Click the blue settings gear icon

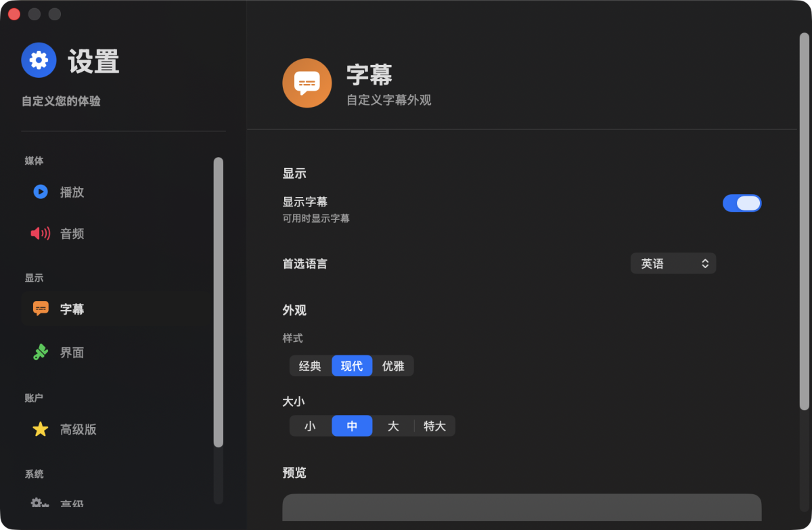(39, 60)
